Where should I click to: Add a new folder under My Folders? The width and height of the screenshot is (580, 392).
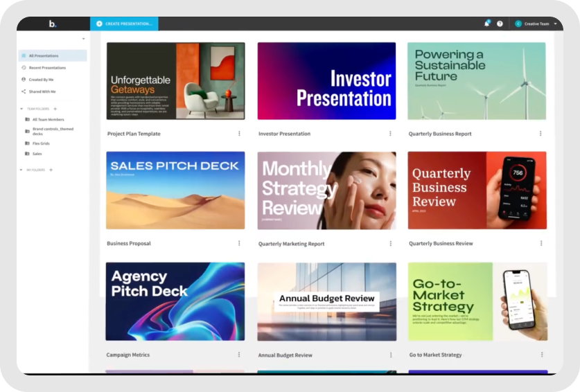(51, 170)
